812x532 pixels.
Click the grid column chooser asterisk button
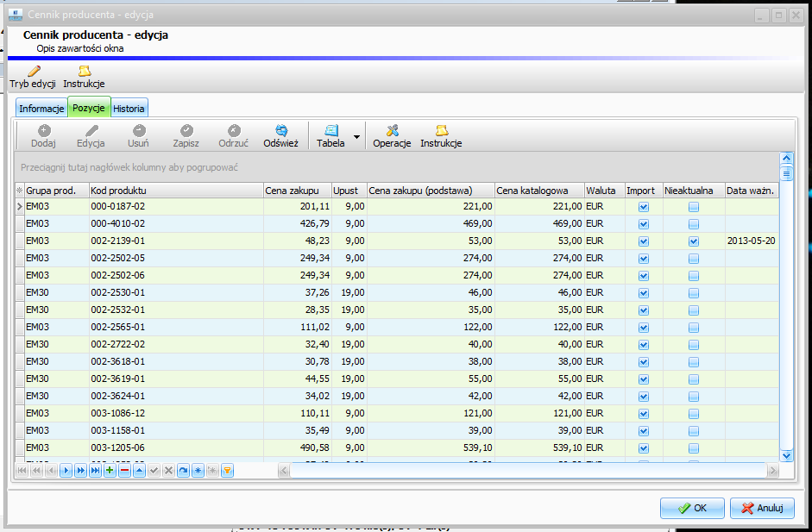[x=19, y=191]
